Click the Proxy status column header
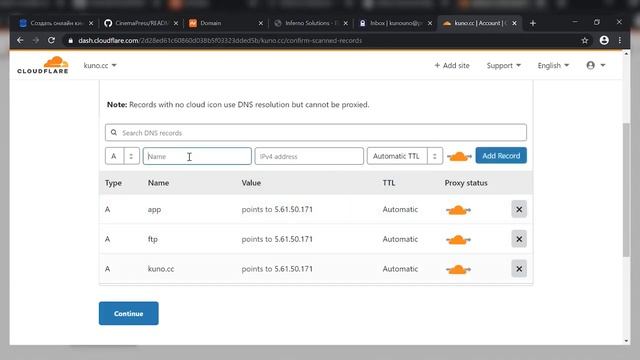 (x=466, y=183)
